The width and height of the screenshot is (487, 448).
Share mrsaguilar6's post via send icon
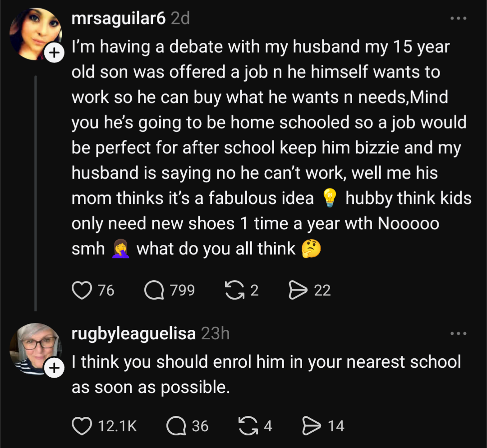coord(297,290)
